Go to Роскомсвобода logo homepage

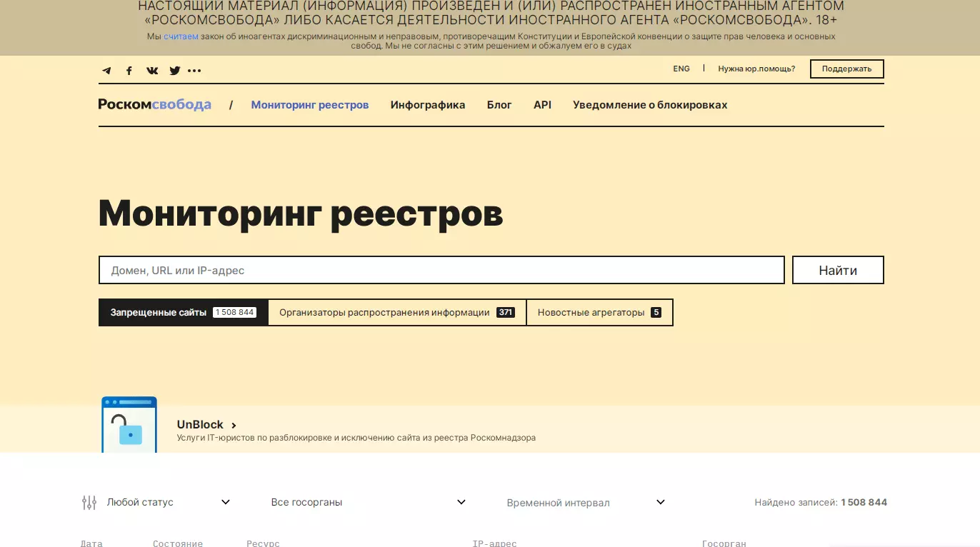coord(155,105)
